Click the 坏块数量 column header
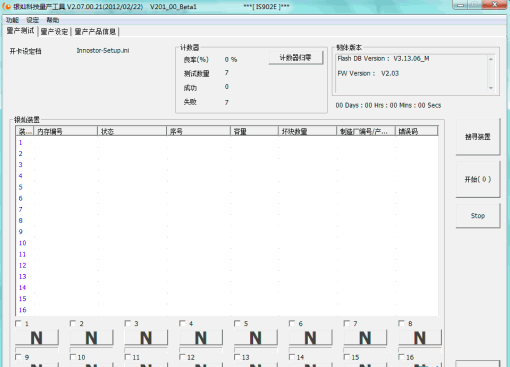Screen dimensions: 510x367 (307, 131)
